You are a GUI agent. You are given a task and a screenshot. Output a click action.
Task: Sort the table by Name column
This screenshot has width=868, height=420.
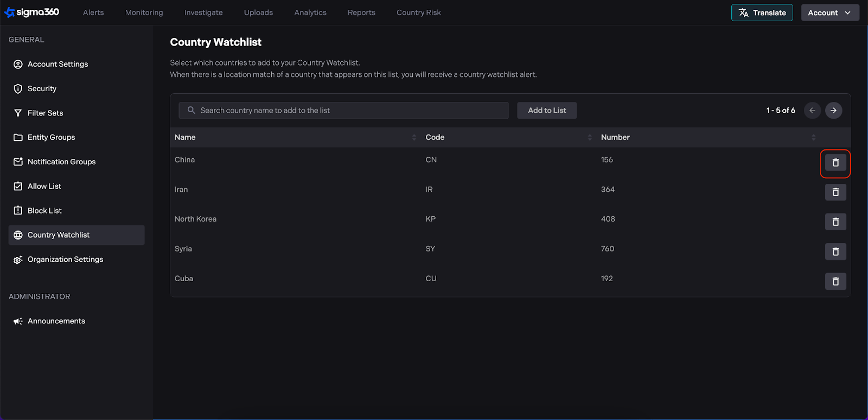pos(414,138)
